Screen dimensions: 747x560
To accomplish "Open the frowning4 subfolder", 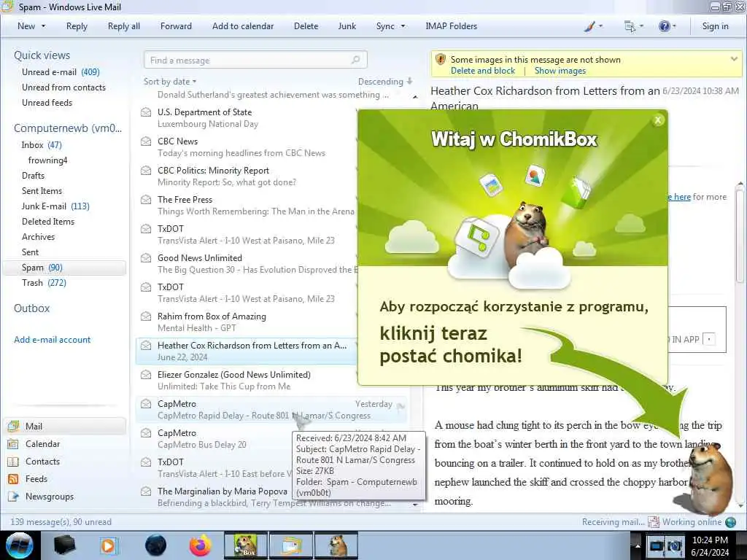I will pyautogui.click(x=47, y=160).
